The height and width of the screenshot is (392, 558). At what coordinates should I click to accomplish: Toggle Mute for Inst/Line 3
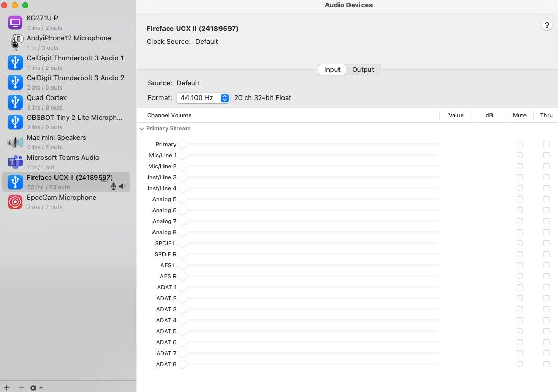[520, 177]
